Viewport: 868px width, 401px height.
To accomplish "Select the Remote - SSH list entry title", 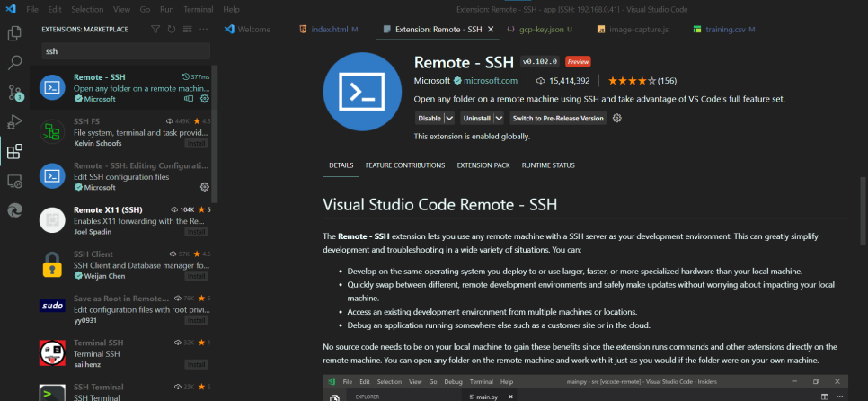I will tap(100, 77).
